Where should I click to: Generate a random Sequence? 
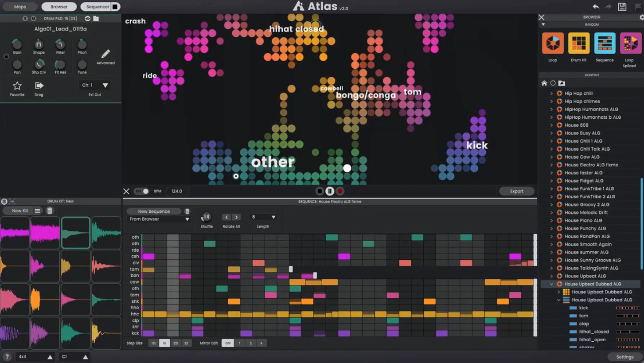(x=605, y=43)
